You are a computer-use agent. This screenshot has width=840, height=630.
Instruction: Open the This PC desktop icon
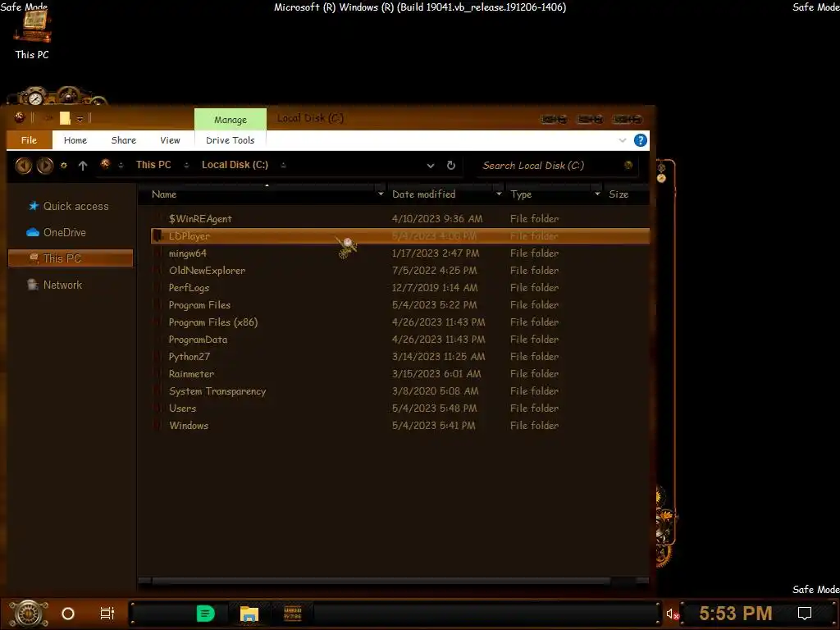(x=32, y=34)
